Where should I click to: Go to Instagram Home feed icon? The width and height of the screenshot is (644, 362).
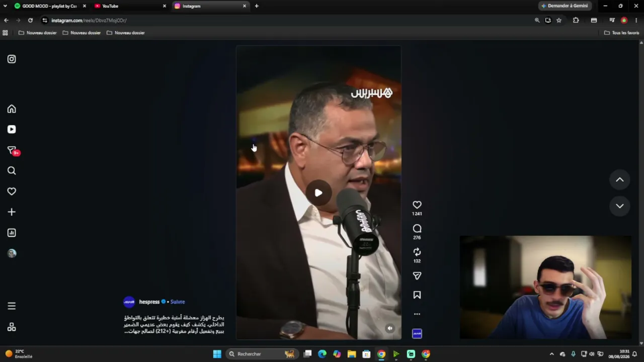click(x=12, y=109)
